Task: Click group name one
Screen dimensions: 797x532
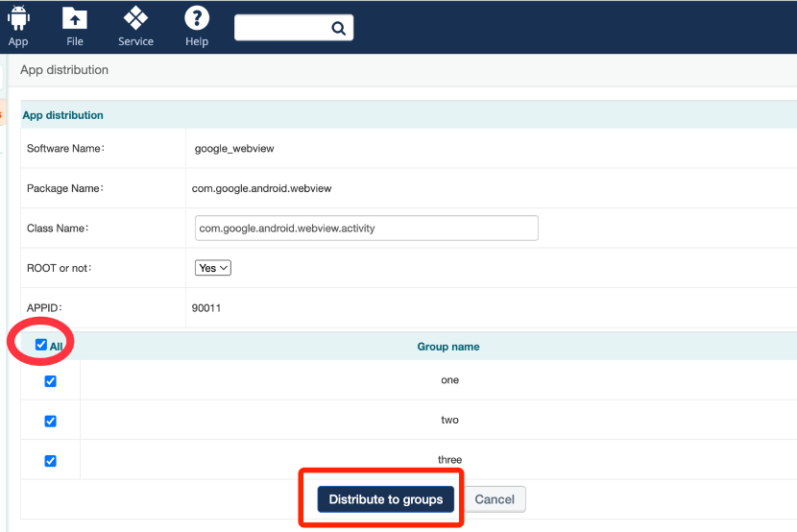Action: click(449, 380)
